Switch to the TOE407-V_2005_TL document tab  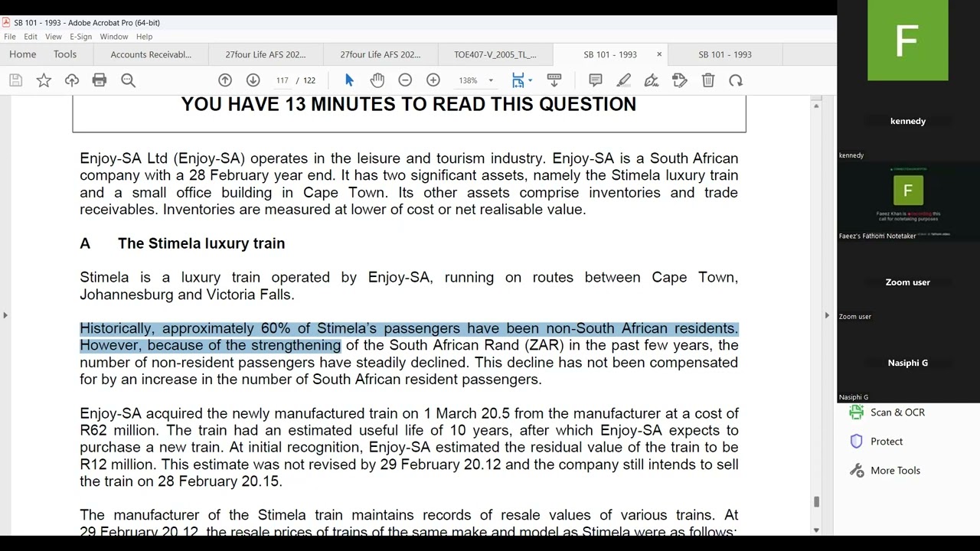pos(495,54)
